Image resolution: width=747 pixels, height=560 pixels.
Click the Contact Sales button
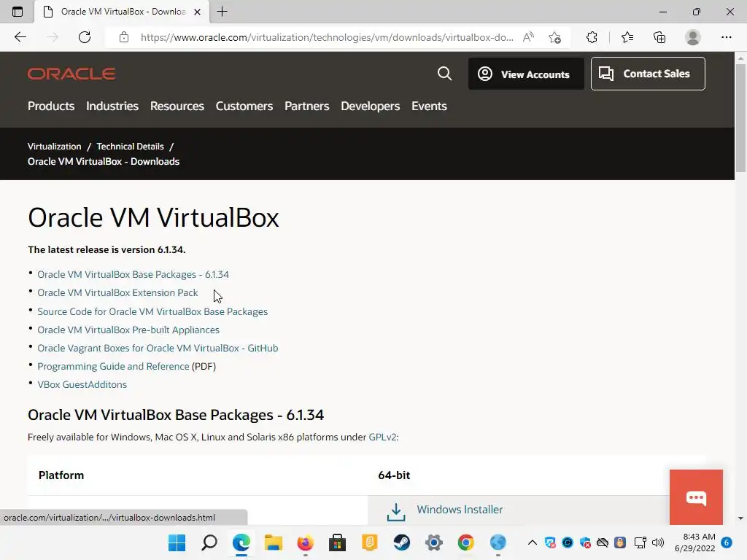(x=648, y=74)
